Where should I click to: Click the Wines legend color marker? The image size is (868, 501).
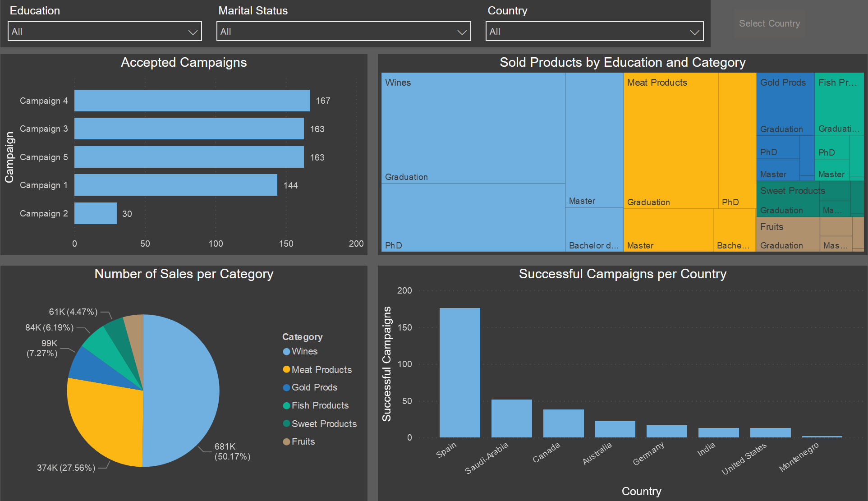(286, 352)
